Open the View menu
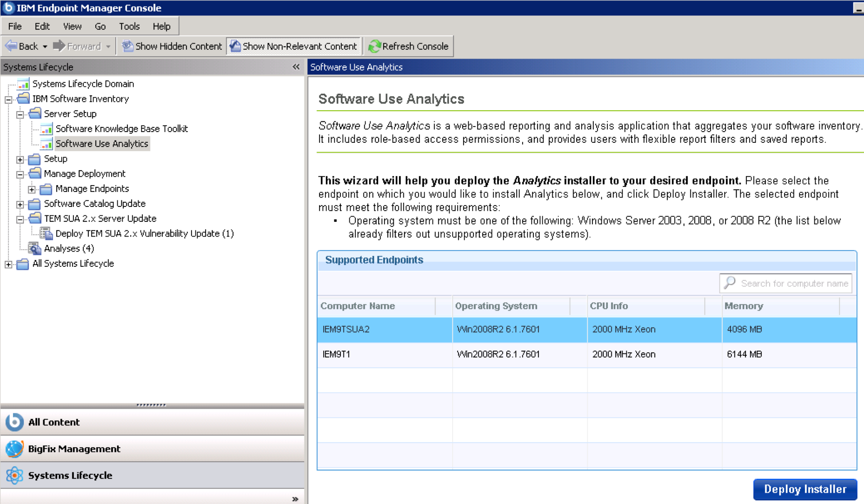 tap(72, 27)
